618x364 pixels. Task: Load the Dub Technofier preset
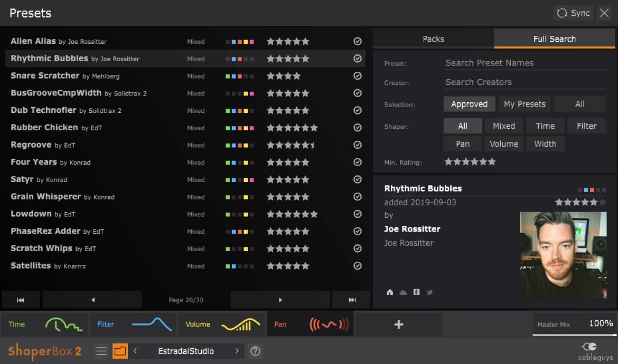[185, 110]
